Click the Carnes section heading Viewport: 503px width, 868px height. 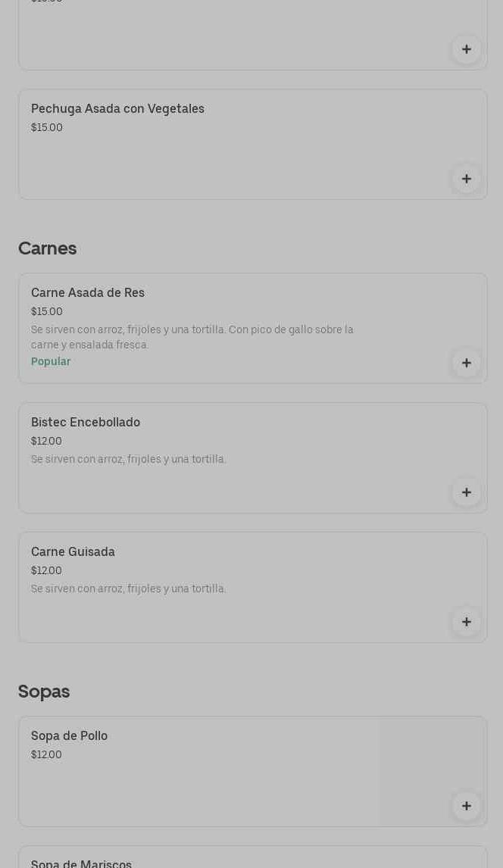point(47,248)
